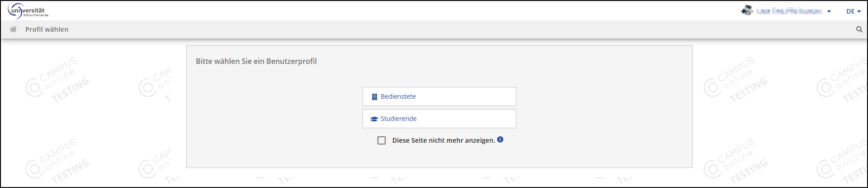Viewport: 868px width, 188px height.
Task: Select 'Profil wählen' in the breadcrumb bar
Action: [47, 29]
